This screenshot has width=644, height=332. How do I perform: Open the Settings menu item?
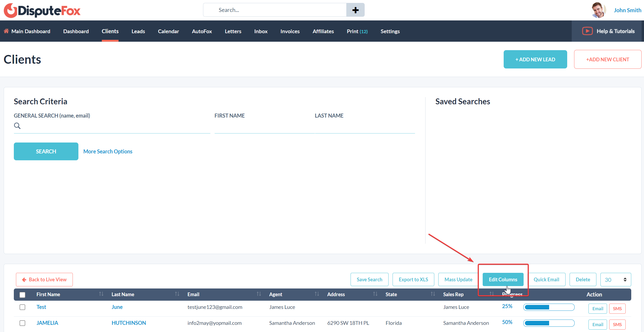click(390, 31)
